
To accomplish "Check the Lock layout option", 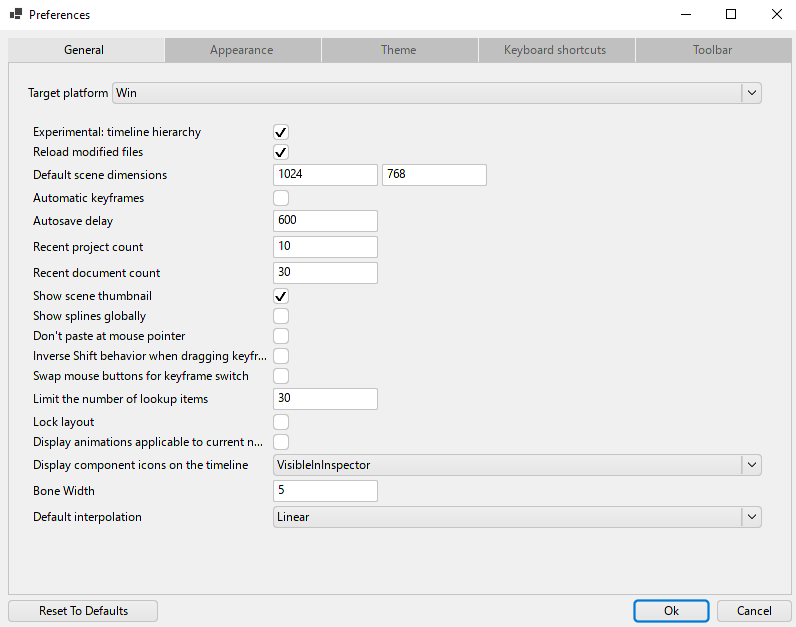I will (x=281, y=422).
